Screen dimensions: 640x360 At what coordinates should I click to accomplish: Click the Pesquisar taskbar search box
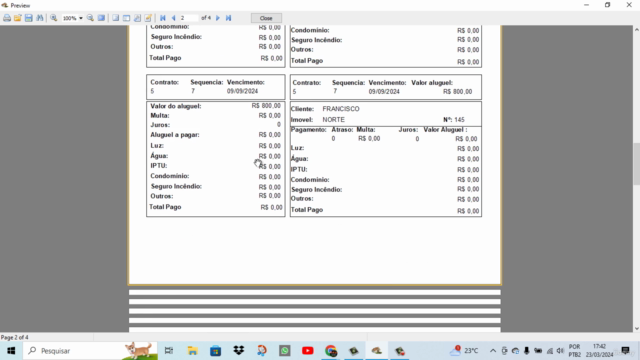pos(90,351)
